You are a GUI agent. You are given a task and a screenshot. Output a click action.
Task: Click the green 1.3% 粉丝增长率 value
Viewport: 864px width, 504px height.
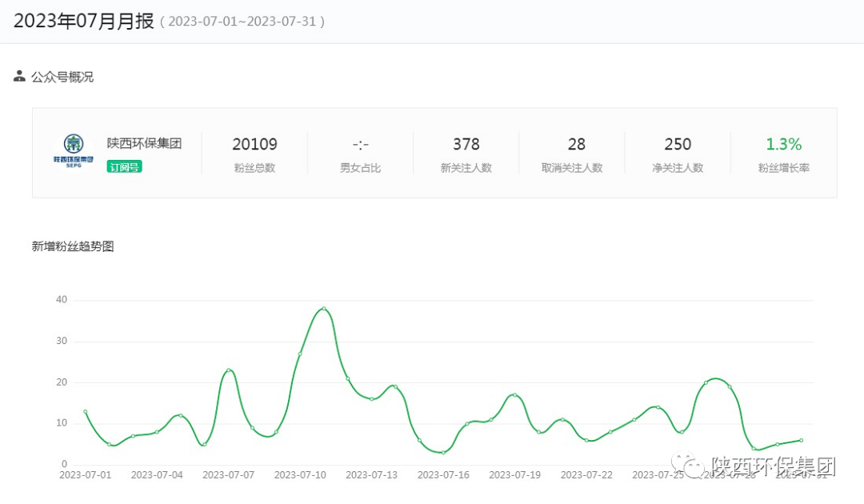[783, 144]
